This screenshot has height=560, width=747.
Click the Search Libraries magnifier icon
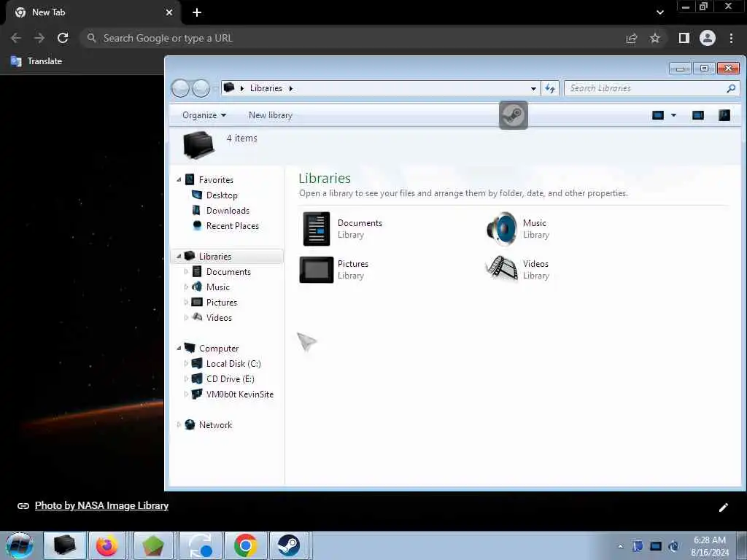click(731, 88)
